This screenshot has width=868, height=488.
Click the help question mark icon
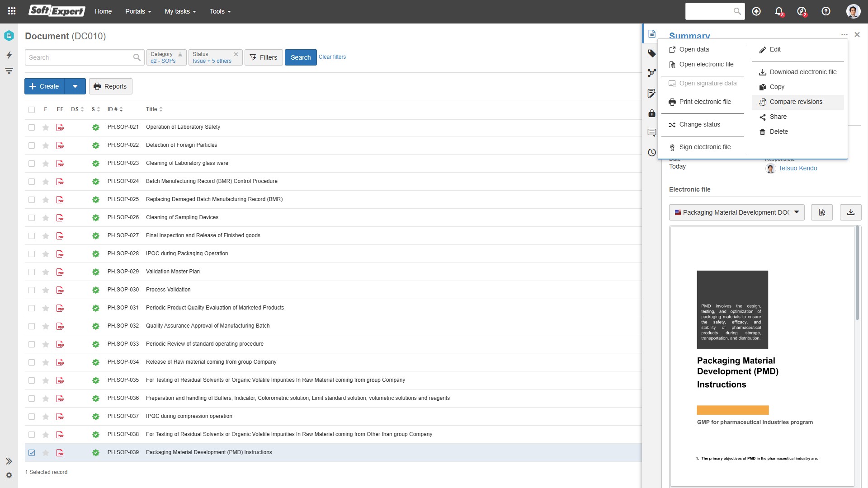[826, 11]
